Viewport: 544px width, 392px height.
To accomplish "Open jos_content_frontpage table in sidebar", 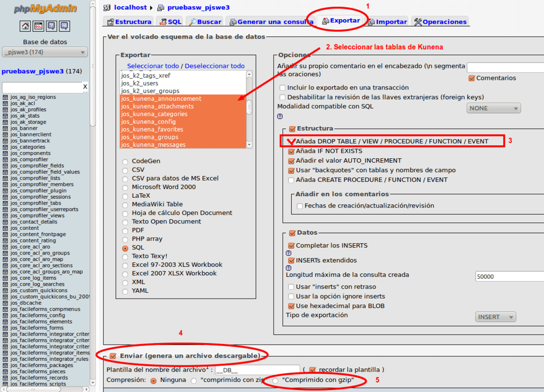I will coord(38,234).
